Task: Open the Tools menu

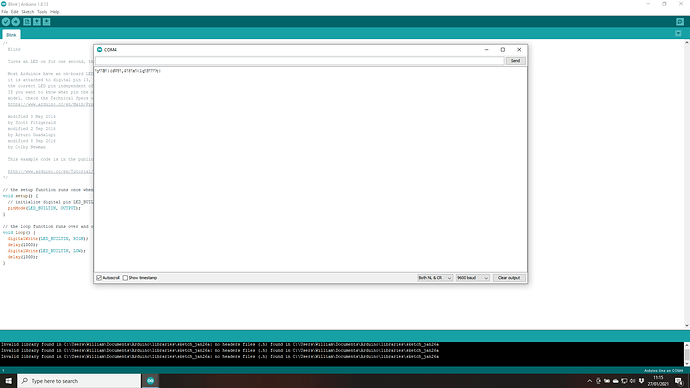Action: tap(42, 12)
